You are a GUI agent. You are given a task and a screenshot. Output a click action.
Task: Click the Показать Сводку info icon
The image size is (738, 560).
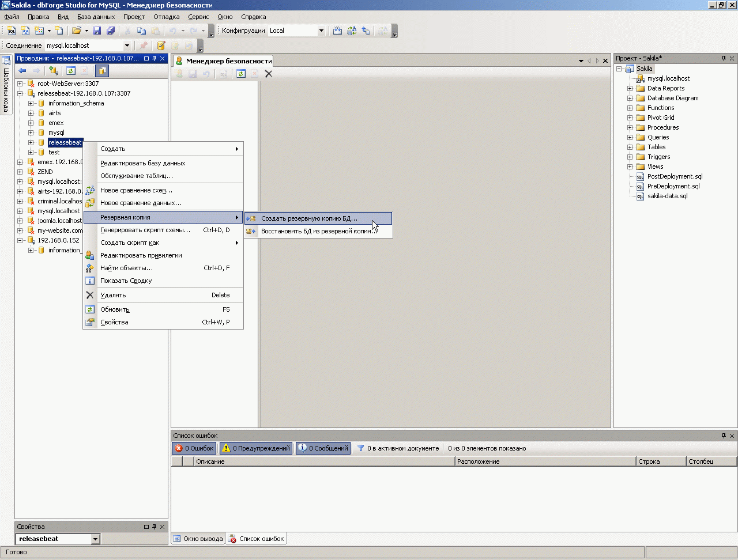89,281
